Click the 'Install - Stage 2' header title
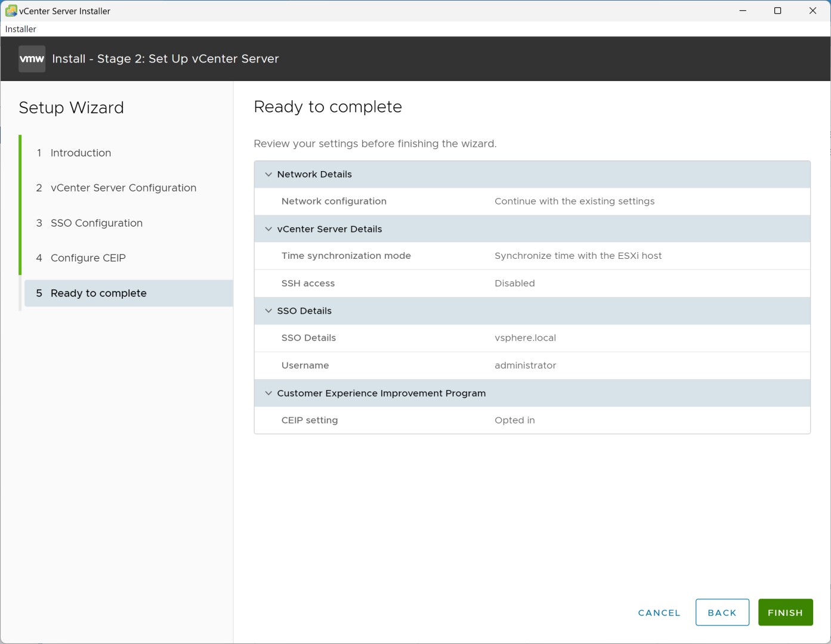The height and width of the screenshot is (644, 831). (x=165, y=58)
